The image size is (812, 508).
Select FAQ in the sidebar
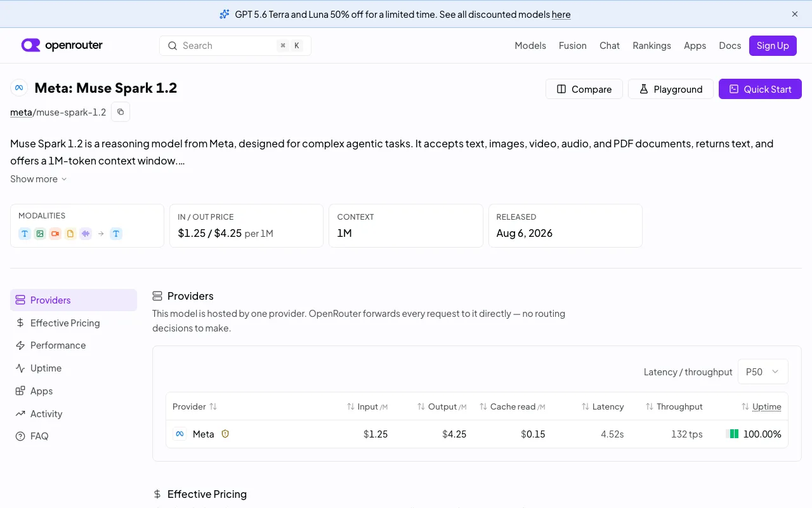[x=74, y=436]
